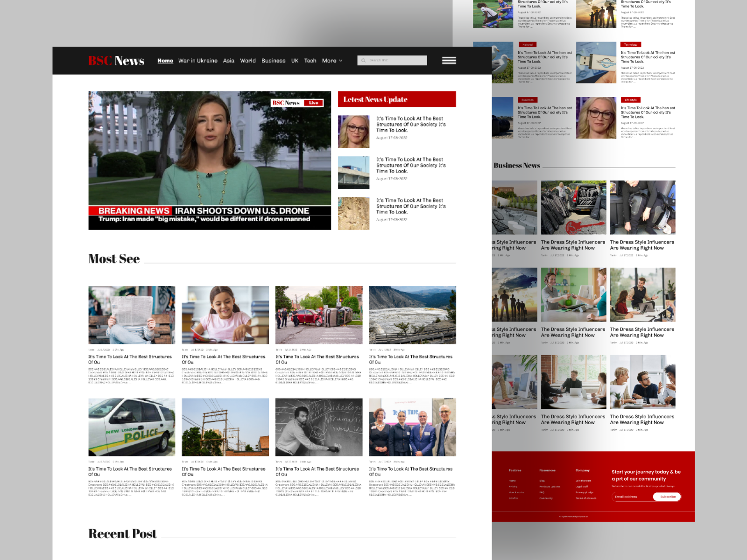Select the Life Style category tag
Image resolution: width=747 pixels, height=560 pixels.
coord(630,99)
